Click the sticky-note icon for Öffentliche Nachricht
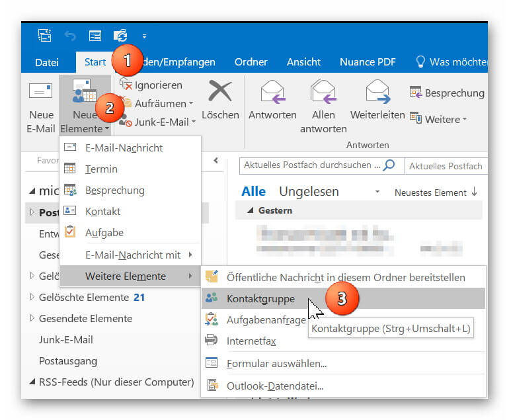This screenshot has height=420, width=509. (212, 276)
